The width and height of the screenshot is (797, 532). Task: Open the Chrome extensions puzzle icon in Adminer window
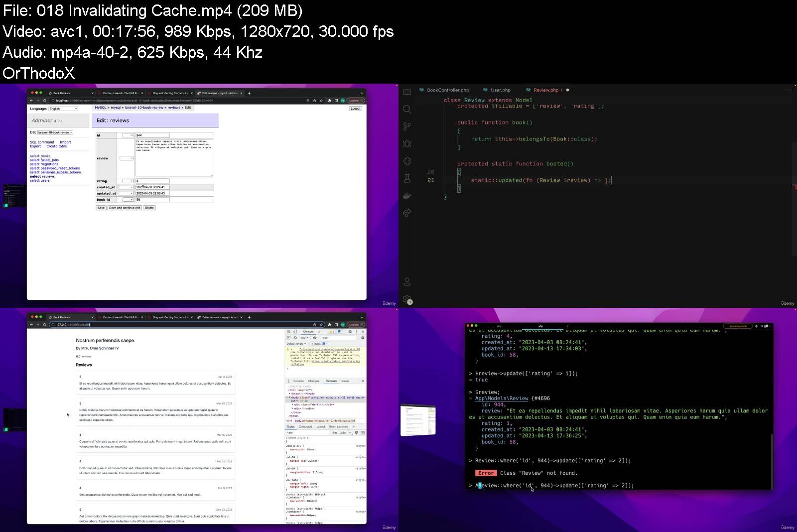coord(329,101)
